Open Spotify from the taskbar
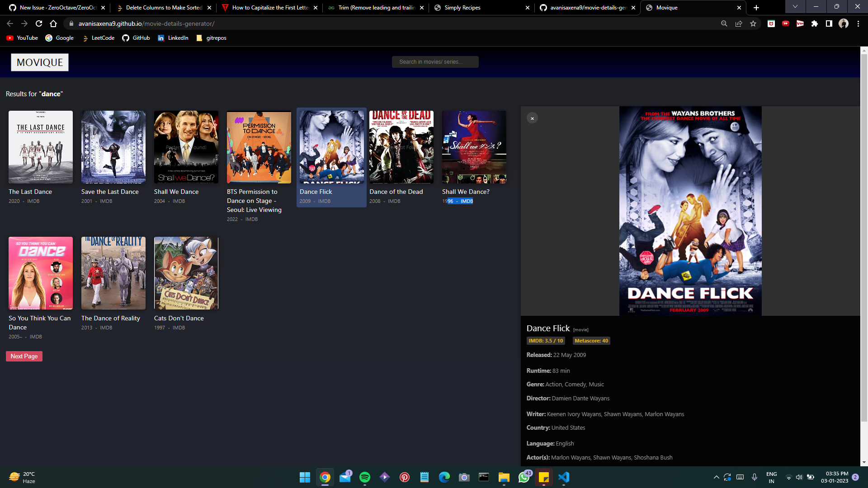Viewport: 868px width, 488px height. [365, 478]
